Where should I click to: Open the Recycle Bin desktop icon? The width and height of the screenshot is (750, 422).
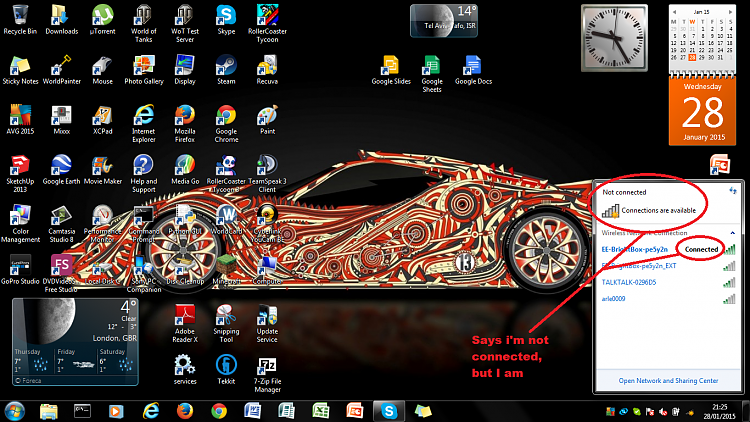[x=20, y=20]
